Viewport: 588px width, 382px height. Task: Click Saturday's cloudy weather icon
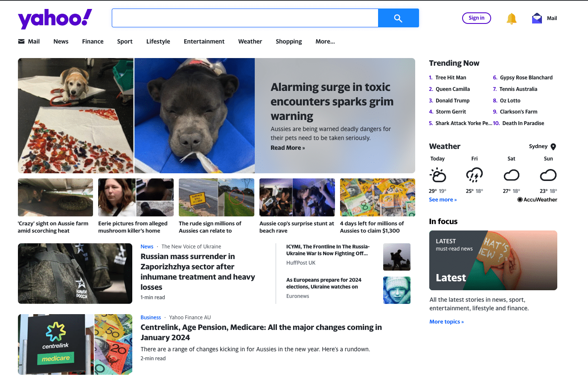511,175
